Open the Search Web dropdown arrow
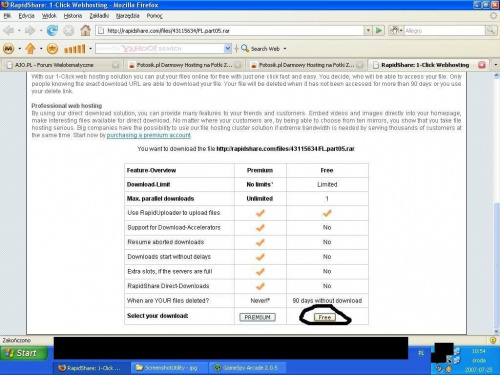 [x=285, y=49]
